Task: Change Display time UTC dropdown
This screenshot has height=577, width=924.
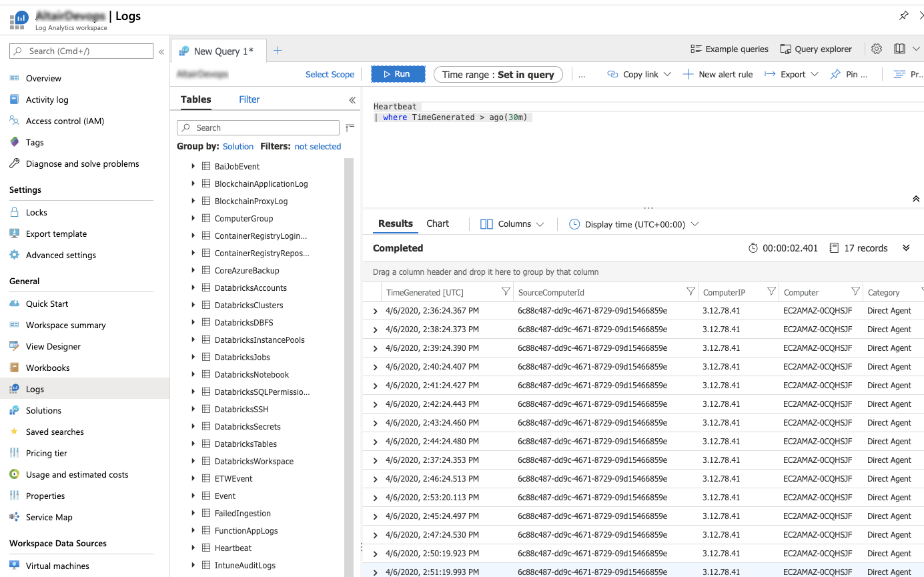Action: 634,224
